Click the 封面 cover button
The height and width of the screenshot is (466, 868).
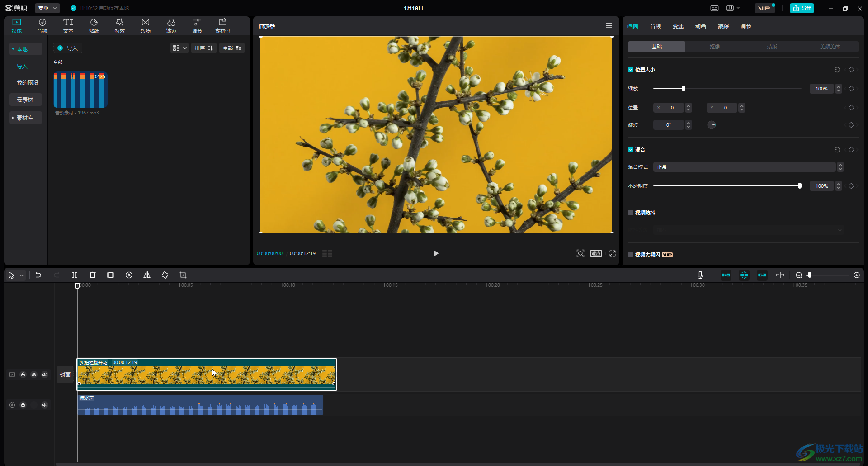65,375
